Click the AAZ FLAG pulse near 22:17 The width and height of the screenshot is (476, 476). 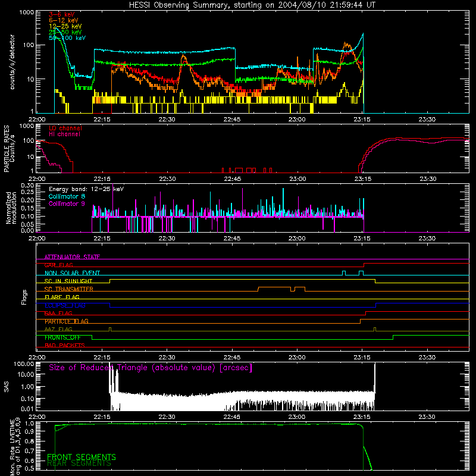coord(110,330)
